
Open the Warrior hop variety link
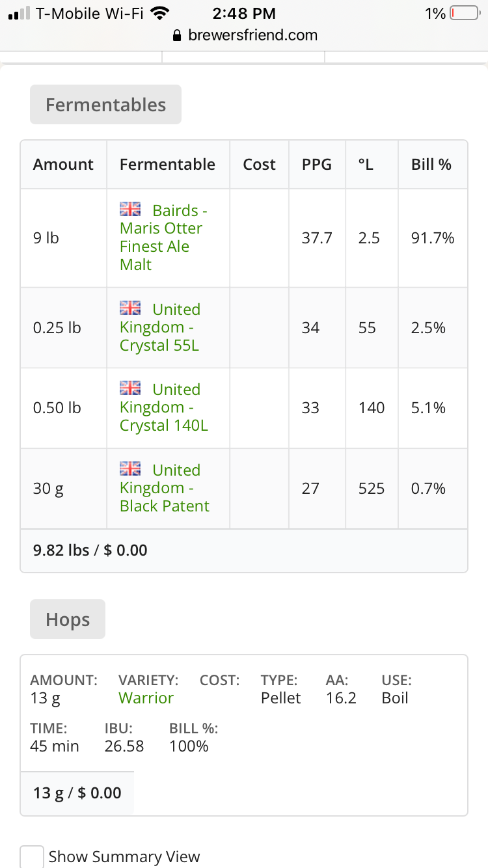tap(146, 698)
